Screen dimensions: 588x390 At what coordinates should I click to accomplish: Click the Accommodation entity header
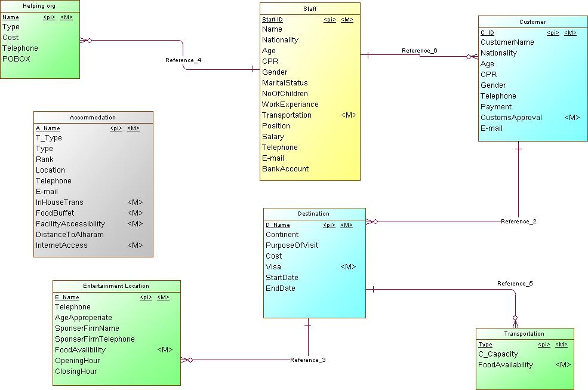(93, 118)
